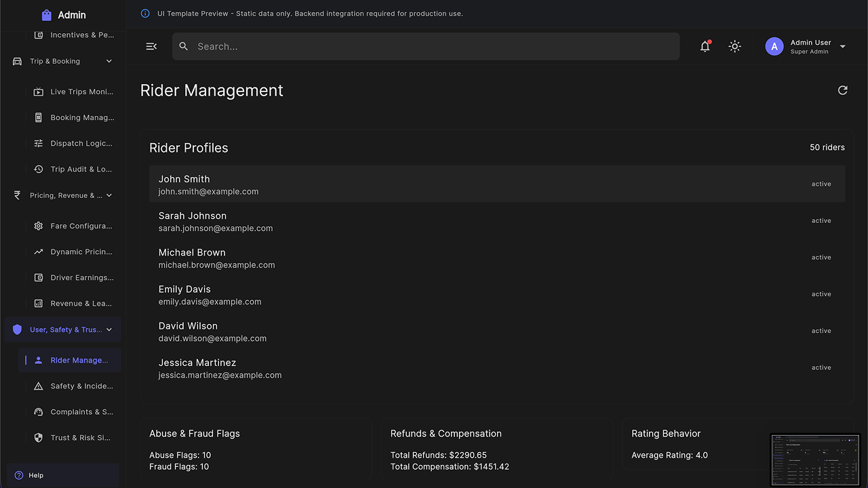
Task: Select sarah.johnson@example.com email text
Action: pos(216,228)
